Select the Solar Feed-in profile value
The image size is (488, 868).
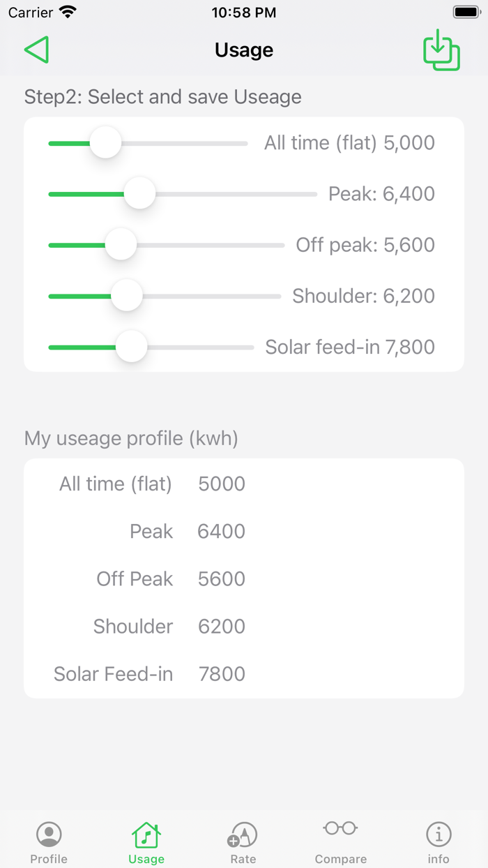[x=221, y=673]
